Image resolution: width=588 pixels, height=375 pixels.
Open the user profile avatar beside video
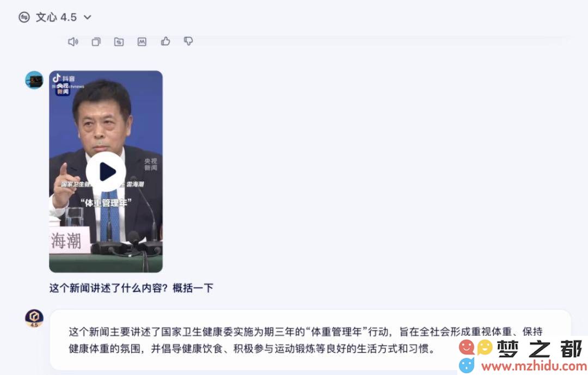(34, 80)
